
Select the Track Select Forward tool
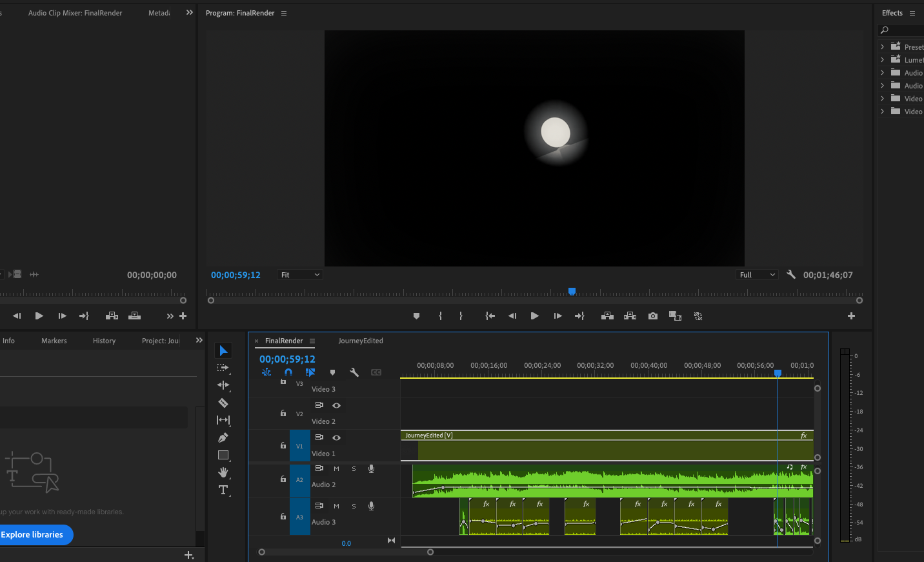pos(223,368)
